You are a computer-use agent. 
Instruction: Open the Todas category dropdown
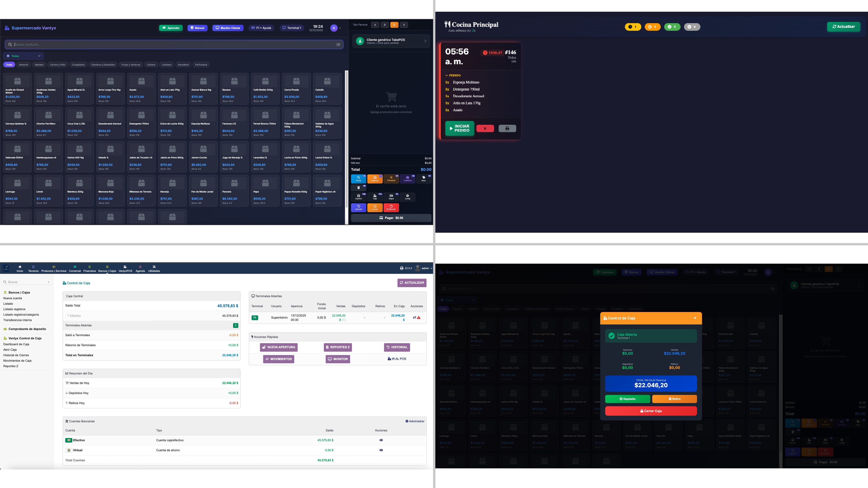tap(24, 56)
